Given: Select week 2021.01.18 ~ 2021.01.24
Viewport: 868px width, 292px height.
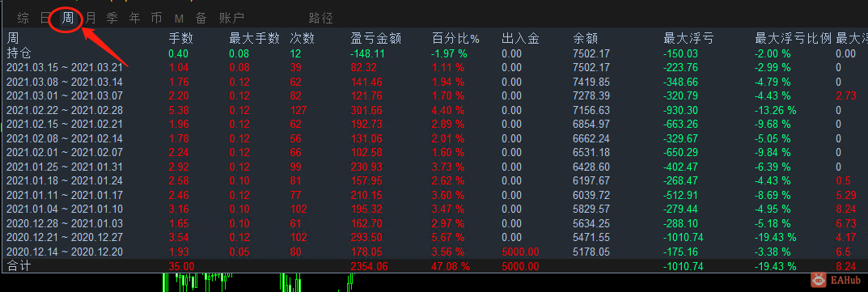Looking at the screenshot, I should [x=64, y=180].
